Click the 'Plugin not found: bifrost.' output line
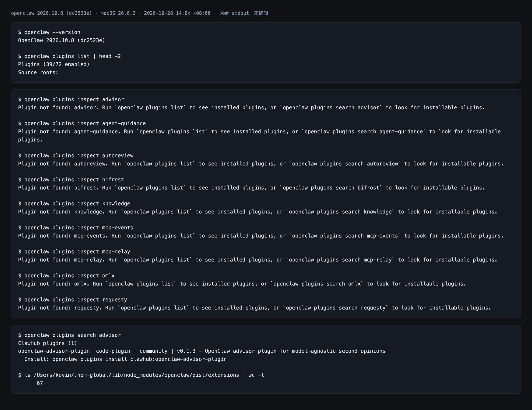The height and width of the screenshot is (410, 532). tap(251, 188)
